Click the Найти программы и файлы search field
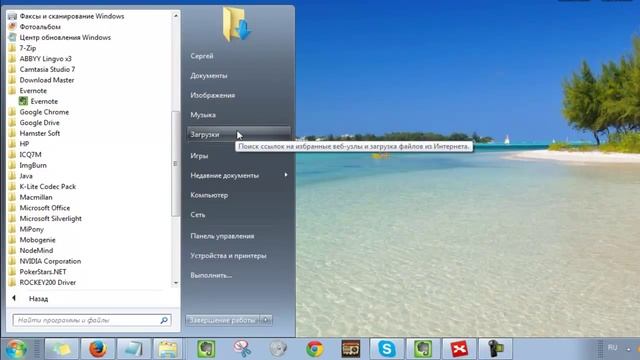The width and height of the screenshot is (640, 360). tap(92, 320)
